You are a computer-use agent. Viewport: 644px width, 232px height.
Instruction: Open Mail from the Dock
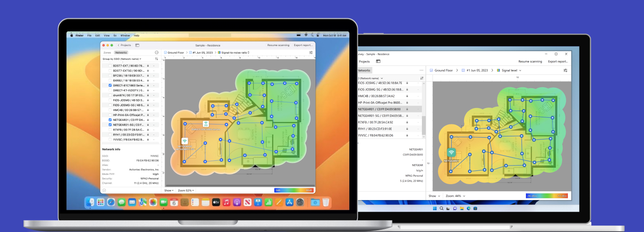132,202
